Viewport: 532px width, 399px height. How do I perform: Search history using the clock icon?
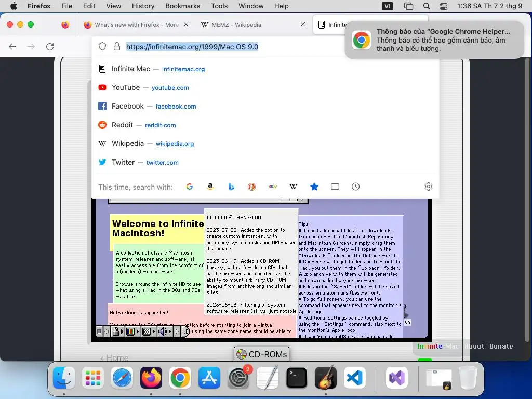click(355, 187)
